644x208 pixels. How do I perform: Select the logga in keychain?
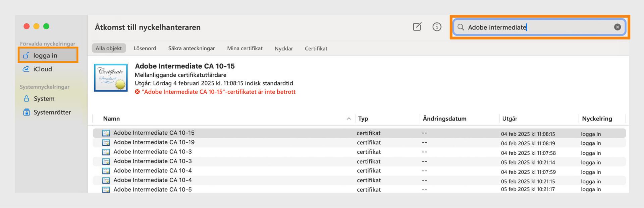[x=48, y=55]
